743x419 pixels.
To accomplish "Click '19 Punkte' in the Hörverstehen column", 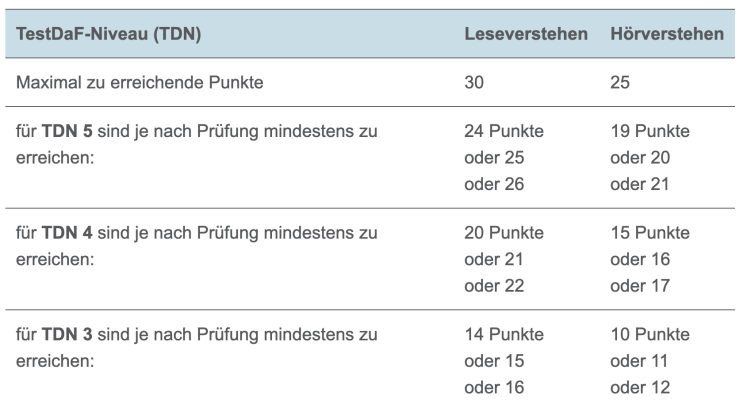I will [x=649, y=131].
